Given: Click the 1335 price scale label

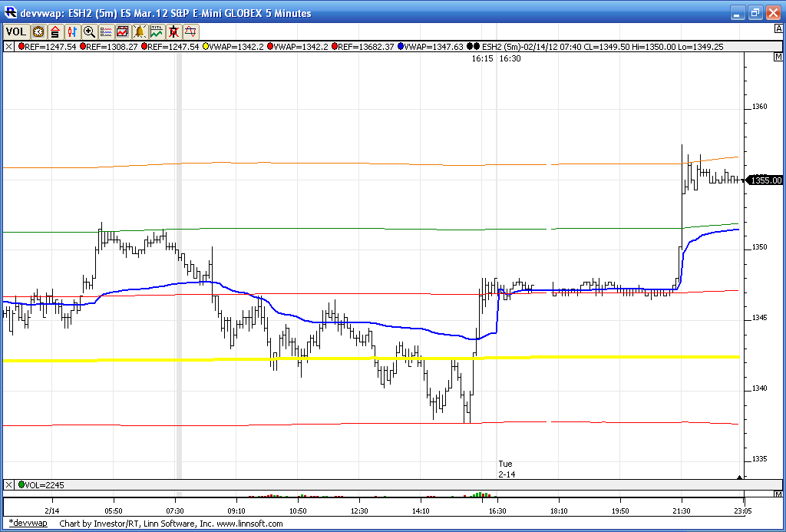Looking at the screenshot, I should point(759,459).
